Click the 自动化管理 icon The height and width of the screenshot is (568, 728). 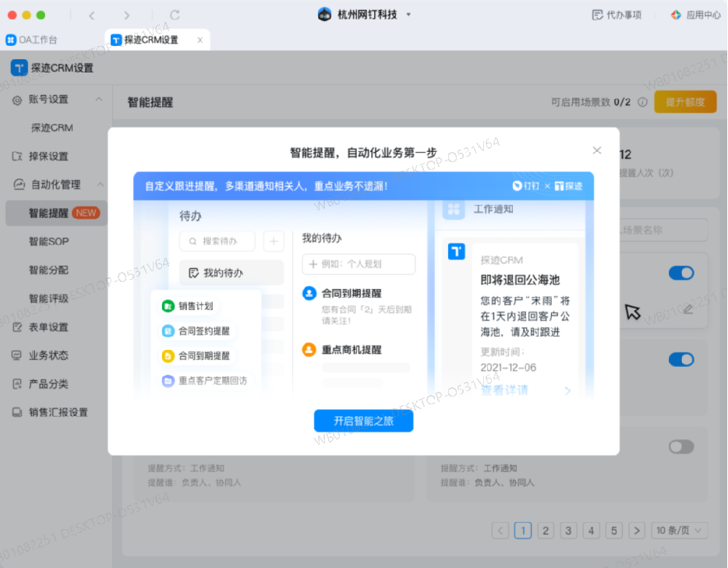19,185
